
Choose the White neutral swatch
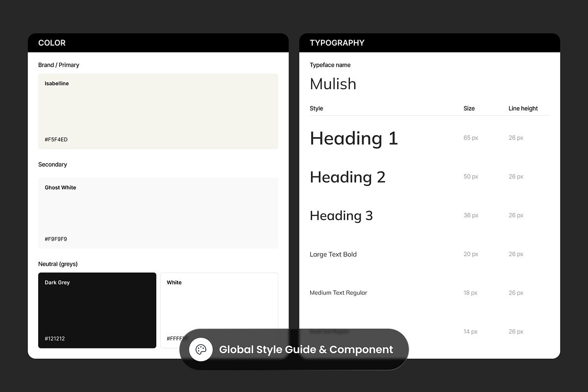[x=219, y=310]
